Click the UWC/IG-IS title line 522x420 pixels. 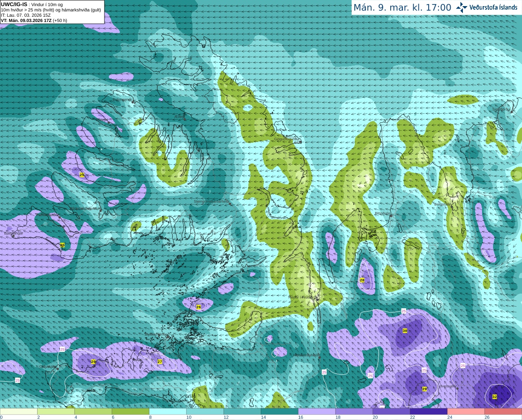tap(32, 4)
